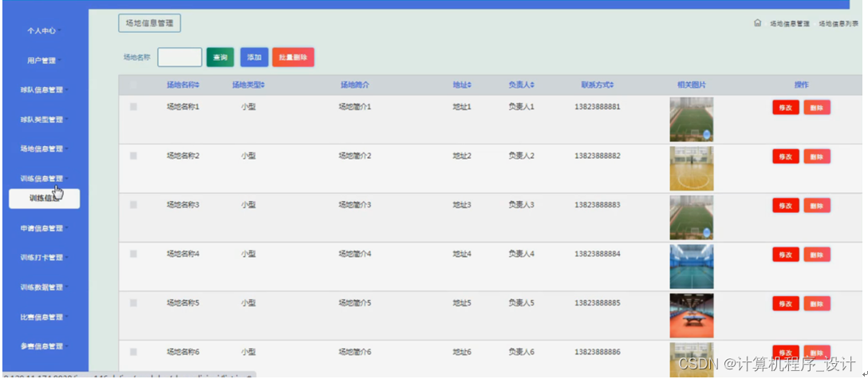Open the 训练信息 submenu item
This screenshot has height=379, width=868.
(45, 199)
